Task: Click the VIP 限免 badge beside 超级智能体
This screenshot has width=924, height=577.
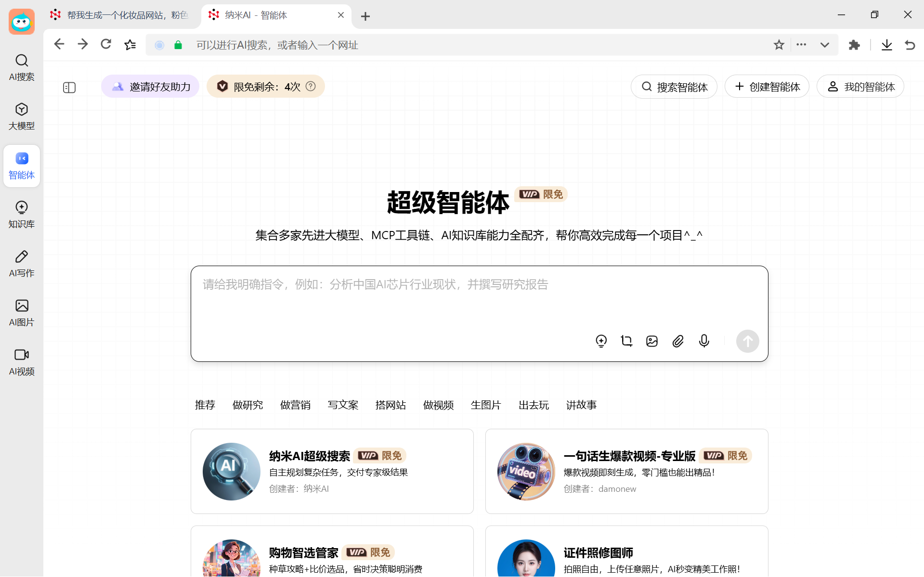Action: (541, 194)
